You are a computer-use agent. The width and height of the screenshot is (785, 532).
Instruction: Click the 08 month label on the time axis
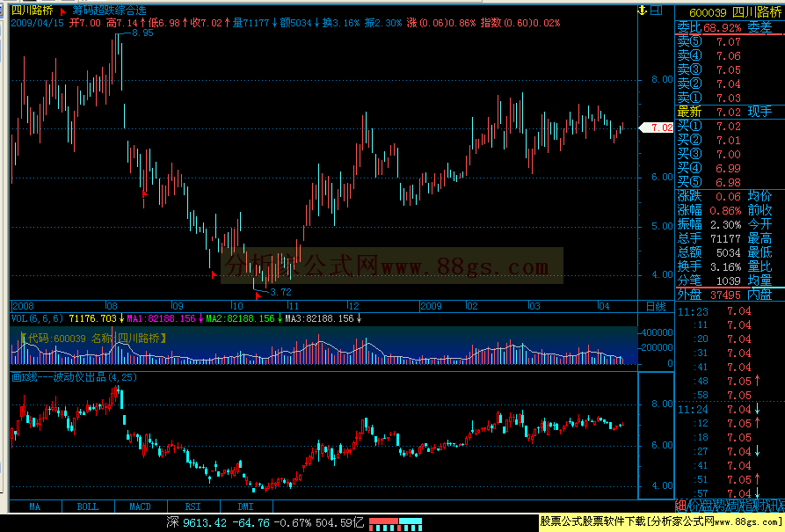coord(112,306)
